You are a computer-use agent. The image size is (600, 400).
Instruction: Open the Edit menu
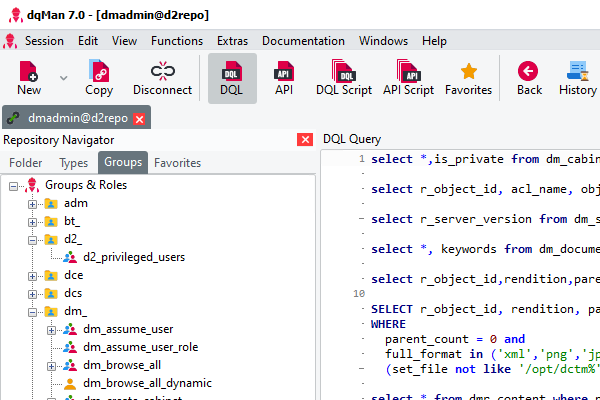tap(88, 41)
